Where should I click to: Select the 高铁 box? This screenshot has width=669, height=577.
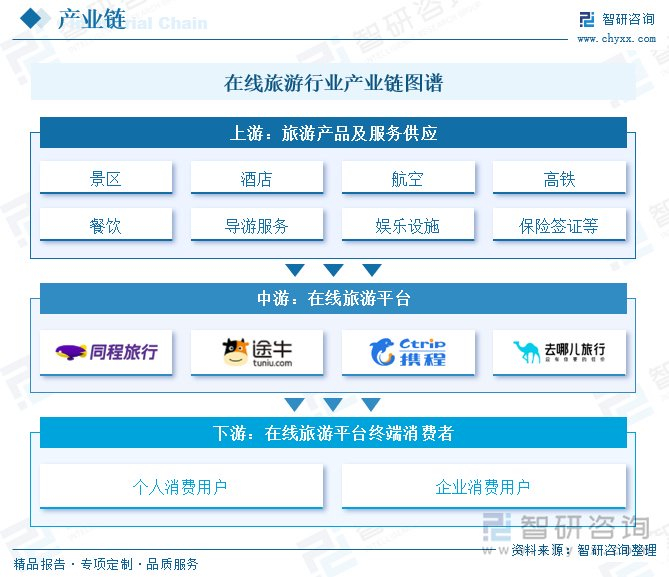point(559,178)
